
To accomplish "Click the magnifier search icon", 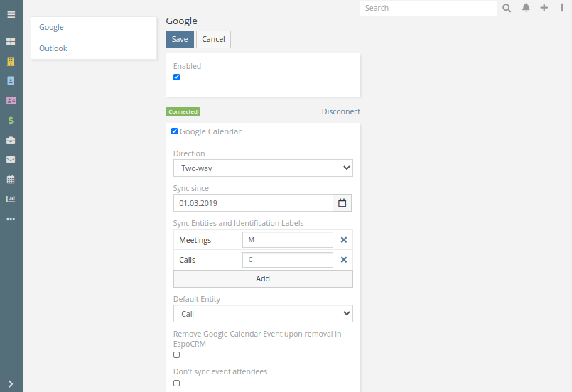I will 507,8.
